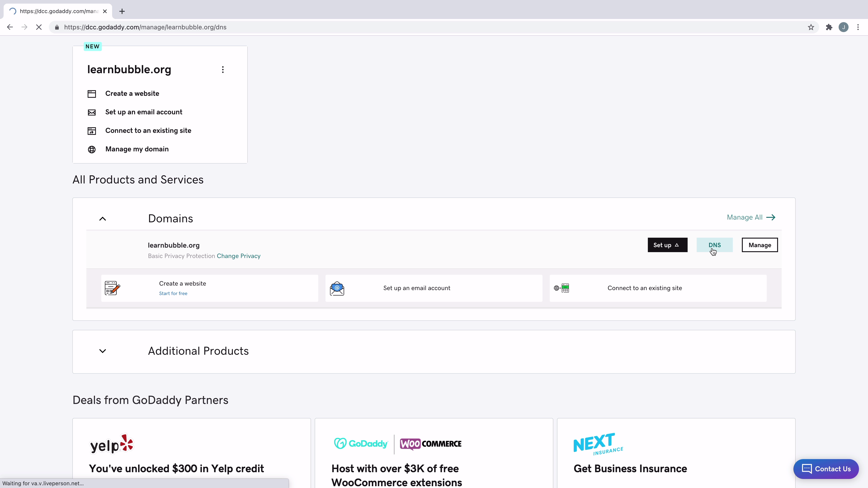Select the learnbubble.org browser tab
This screenshot has width=868, height=488.
point(54,11)
